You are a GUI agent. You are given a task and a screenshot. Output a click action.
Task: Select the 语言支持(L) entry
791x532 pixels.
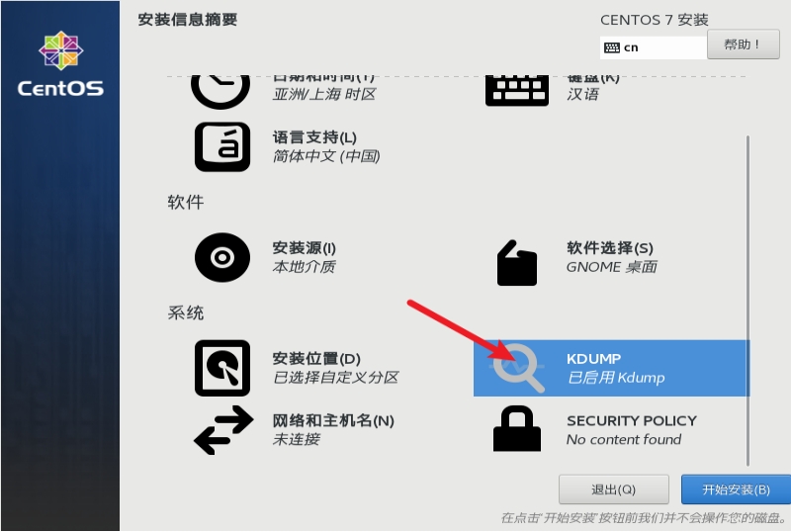click(x=326, y=147)
